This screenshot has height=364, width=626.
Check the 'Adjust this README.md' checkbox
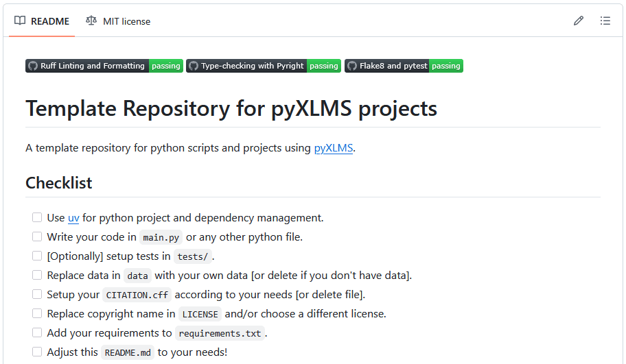37,352
